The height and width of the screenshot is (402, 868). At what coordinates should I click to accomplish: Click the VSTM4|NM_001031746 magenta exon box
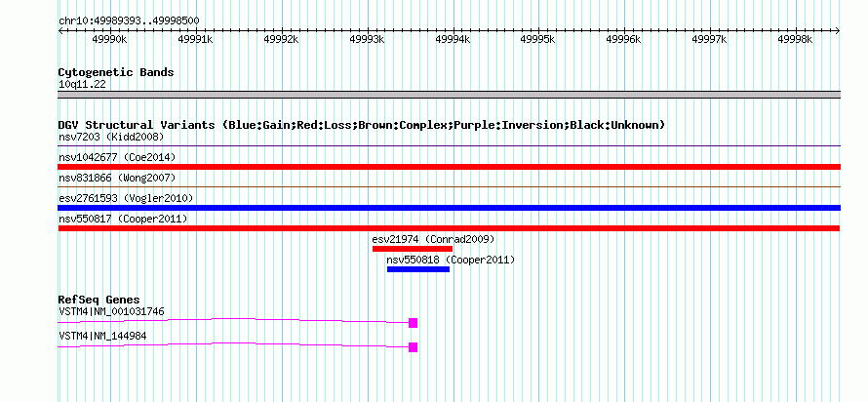click(x=413, y=323)
